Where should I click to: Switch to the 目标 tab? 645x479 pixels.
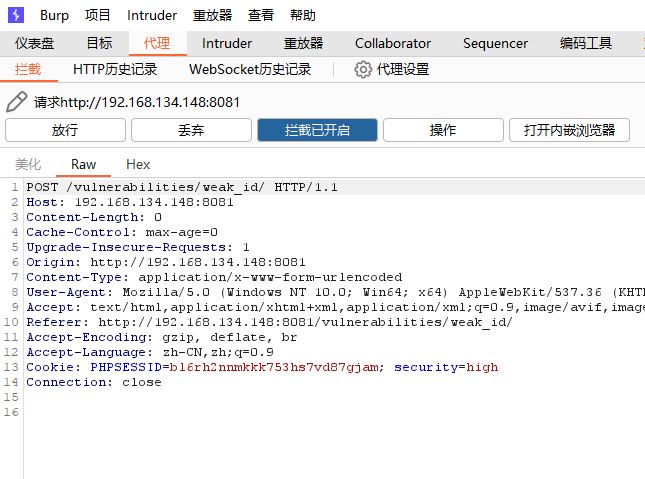[99, 43]
